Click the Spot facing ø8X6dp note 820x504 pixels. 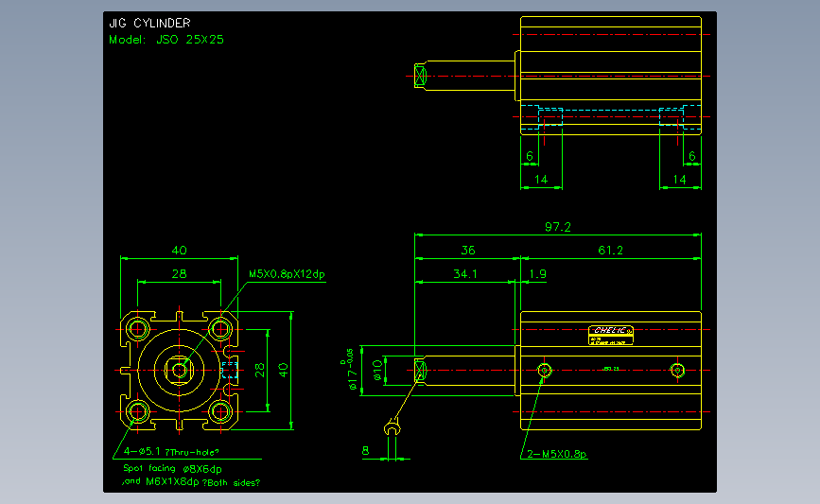(172, 469)
